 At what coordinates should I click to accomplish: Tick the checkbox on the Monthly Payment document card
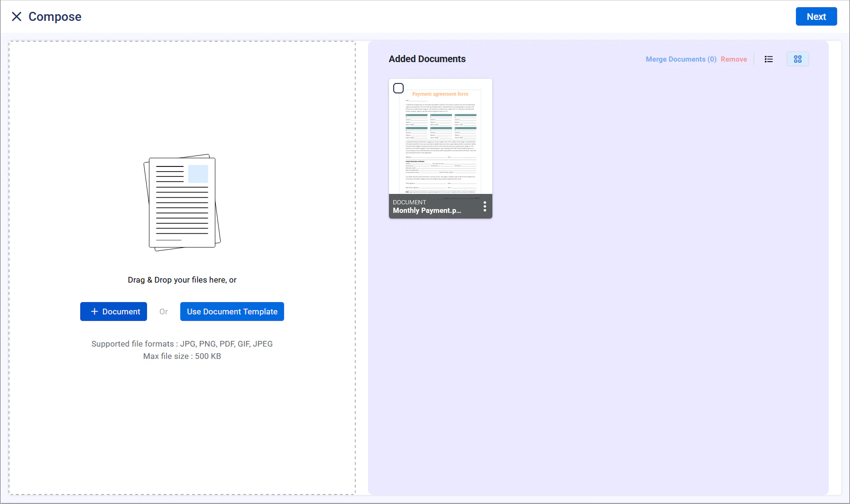point(398,88)
